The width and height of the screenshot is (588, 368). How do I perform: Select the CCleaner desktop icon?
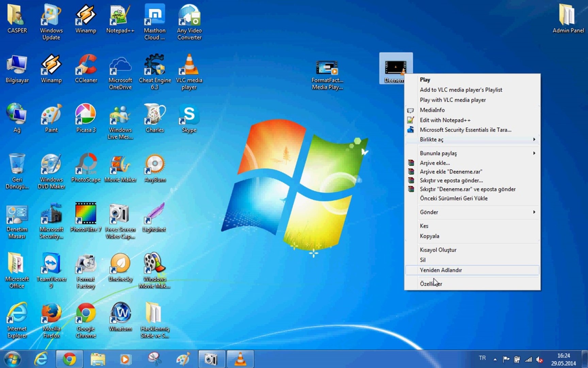[x=86, y=69]
